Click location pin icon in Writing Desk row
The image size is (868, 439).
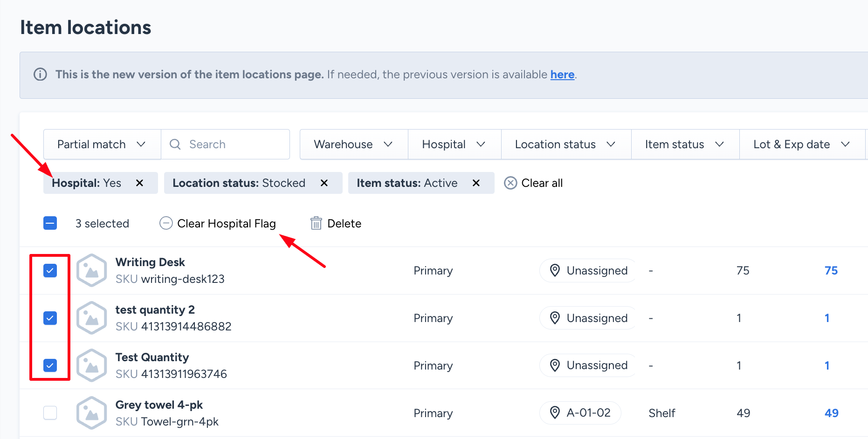tap(555, 271)
